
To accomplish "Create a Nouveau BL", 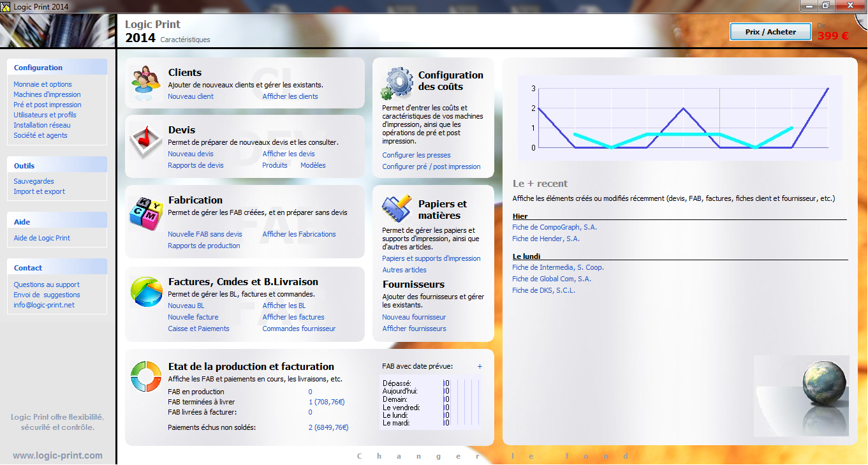I will pyautogui.click(x=186, y=306).
